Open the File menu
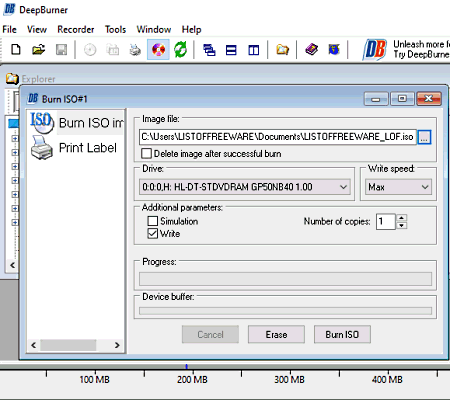This screenshot has width=450, height=400. click(9, 30)
